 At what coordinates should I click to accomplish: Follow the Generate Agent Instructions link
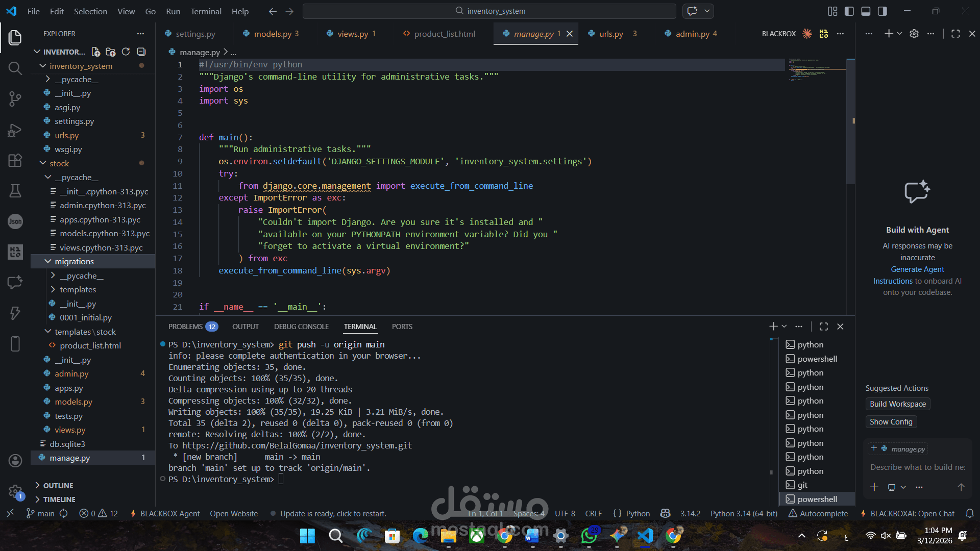tap(917, 269)
